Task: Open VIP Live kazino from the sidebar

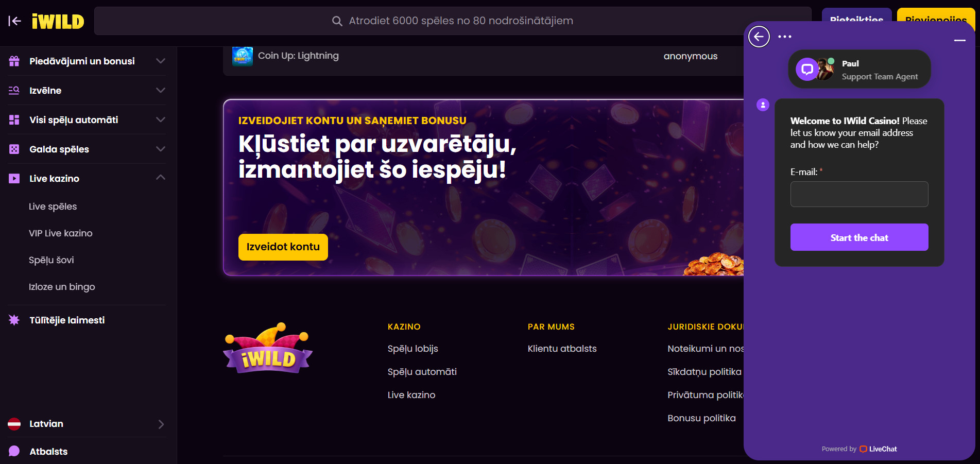Action: point(61,233)
